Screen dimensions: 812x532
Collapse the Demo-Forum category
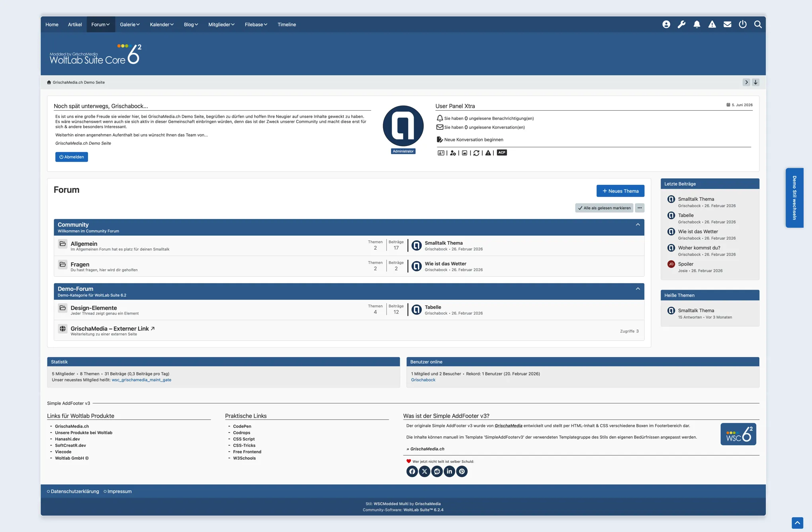point(638,289)
